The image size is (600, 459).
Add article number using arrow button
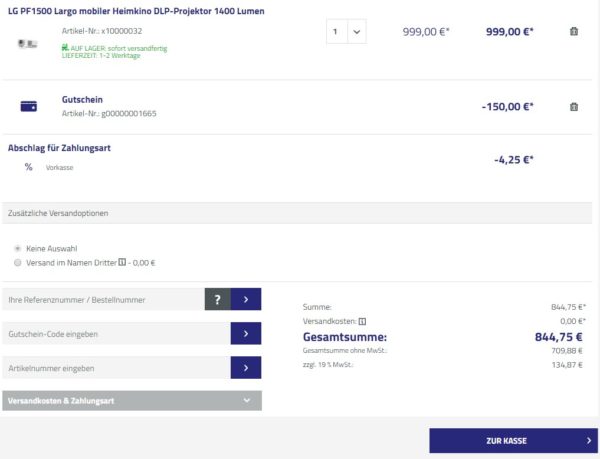point(246,368)
